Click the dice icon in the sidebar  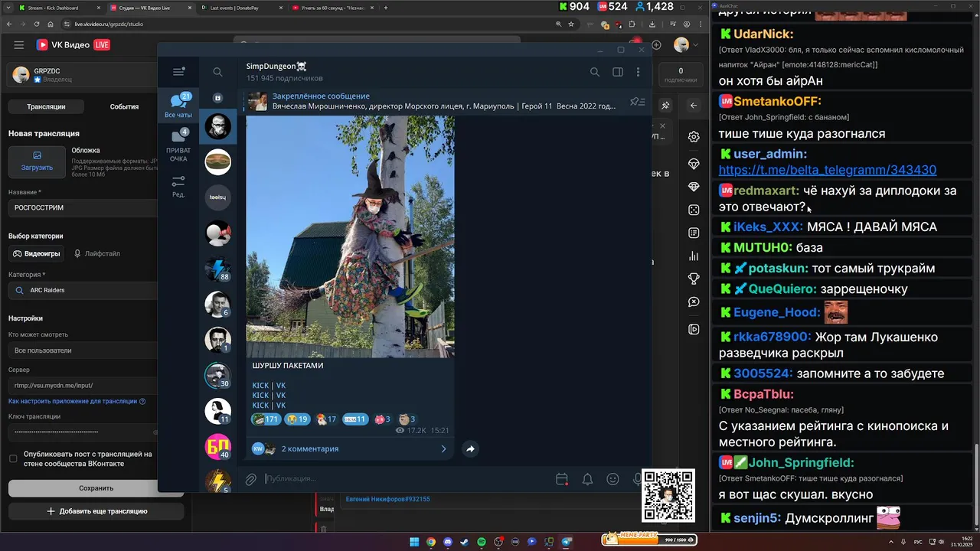694,210
